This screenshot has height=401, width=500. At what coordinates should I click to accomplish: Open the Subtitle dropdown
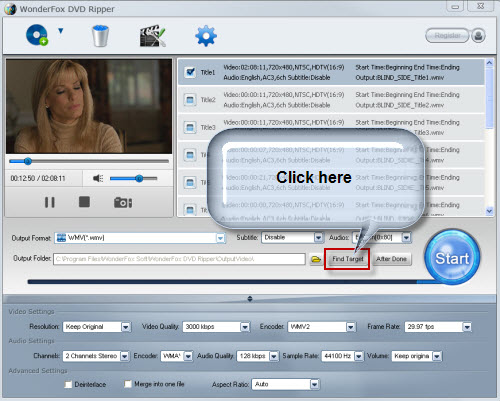(x=319, y=237)
